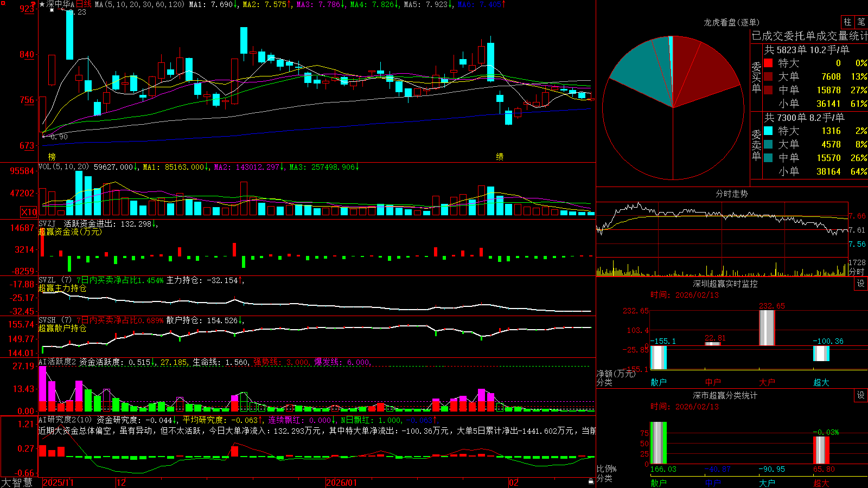Click the MA(5,10,20,30,60,120) indicator label
The height and width of the screenshot is (488, 868).
coord(139,4)
